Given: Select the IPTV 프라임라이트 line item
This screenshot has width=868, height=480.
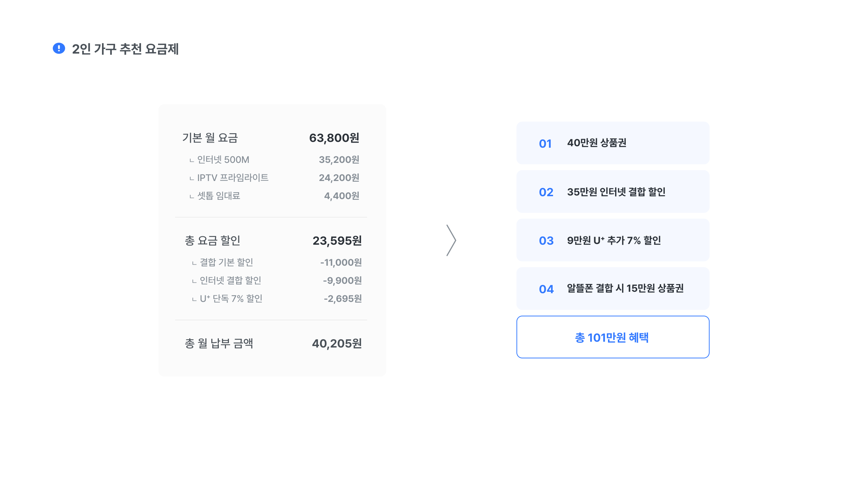Looking at the screenshot, I should 233,178.
